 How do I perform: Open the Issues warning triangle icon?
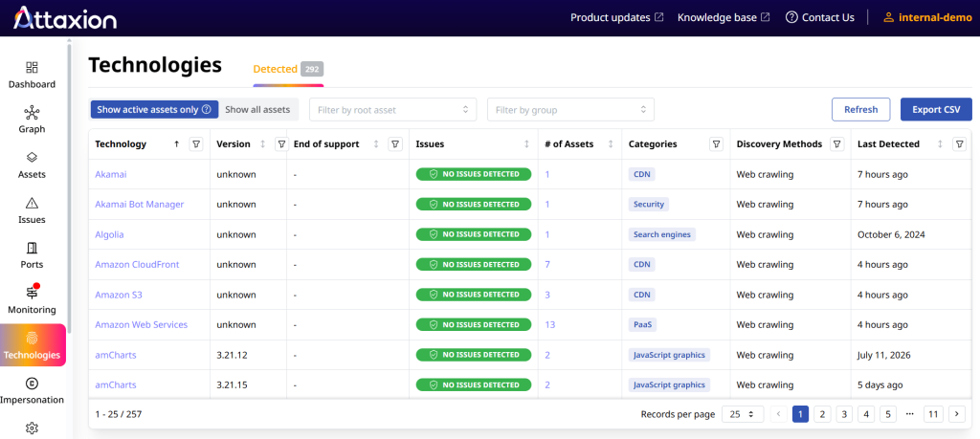click(x=32, y=203)
